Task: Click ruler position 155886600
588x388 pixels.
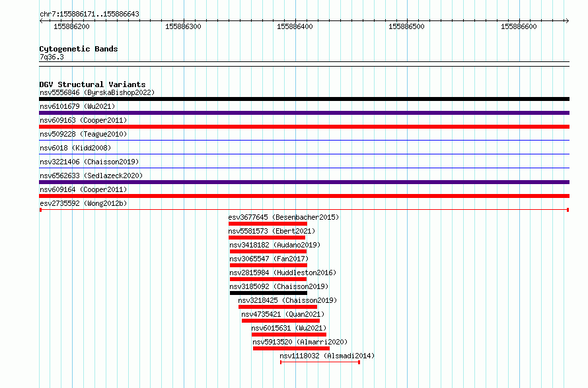Action: pyautogui.click(x=519, y=26)
